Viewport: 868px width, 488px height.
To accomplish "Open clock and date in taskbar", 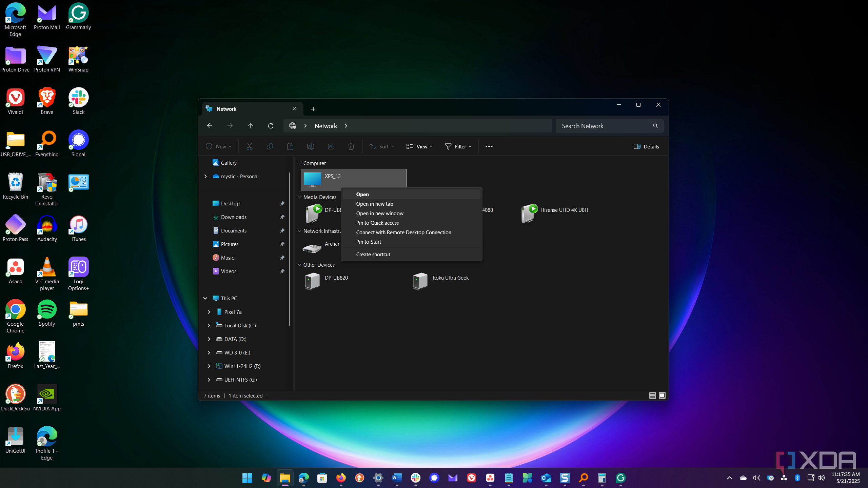I will pyautogui.click(x=846, y=478).
